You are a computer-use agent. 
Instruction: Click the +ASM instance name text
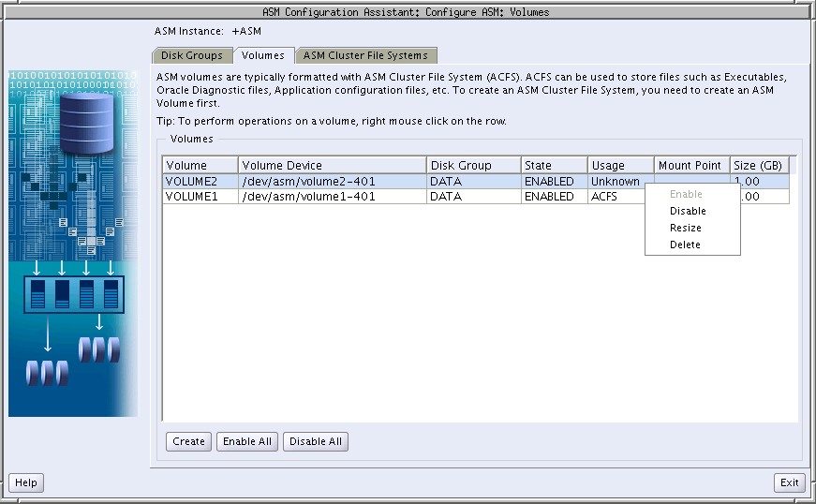click(x=246, y=31)
